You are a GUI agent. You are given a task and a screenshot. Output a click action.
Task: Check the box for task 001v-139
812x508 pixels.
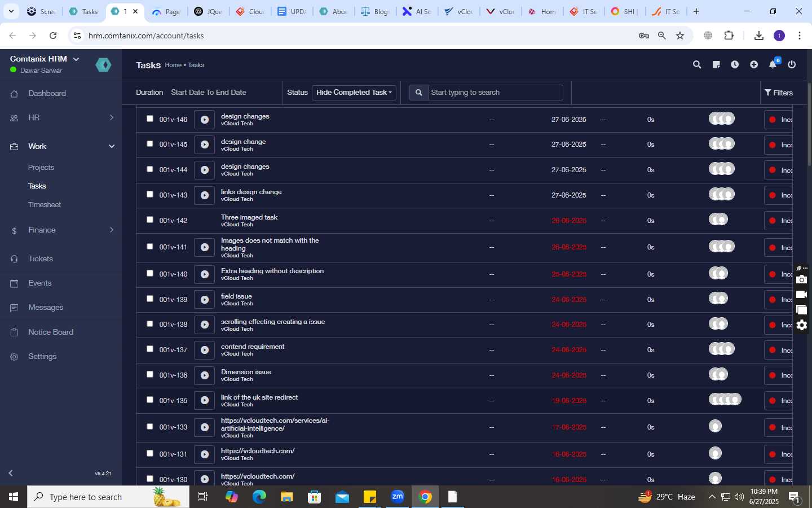tap(150, 299)
